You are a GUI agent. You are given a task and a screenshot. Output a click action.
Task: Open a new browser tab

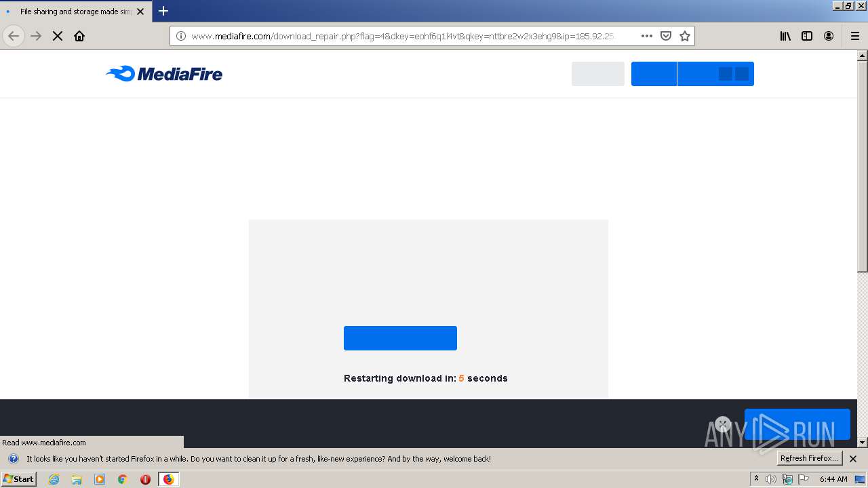click(x=163, y=11)
